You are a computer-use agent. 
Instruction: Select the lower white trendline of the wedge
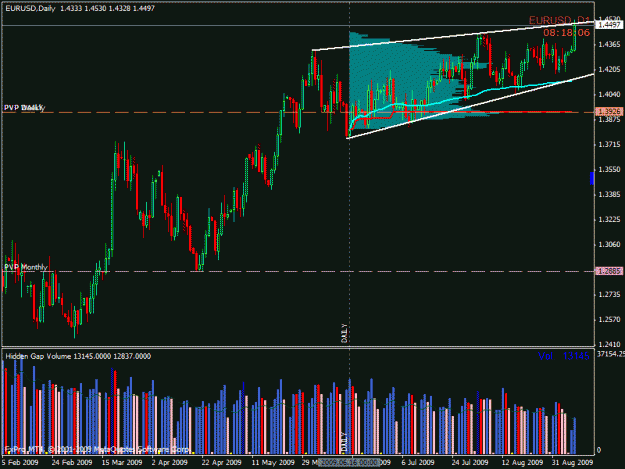tap(470, 106)
